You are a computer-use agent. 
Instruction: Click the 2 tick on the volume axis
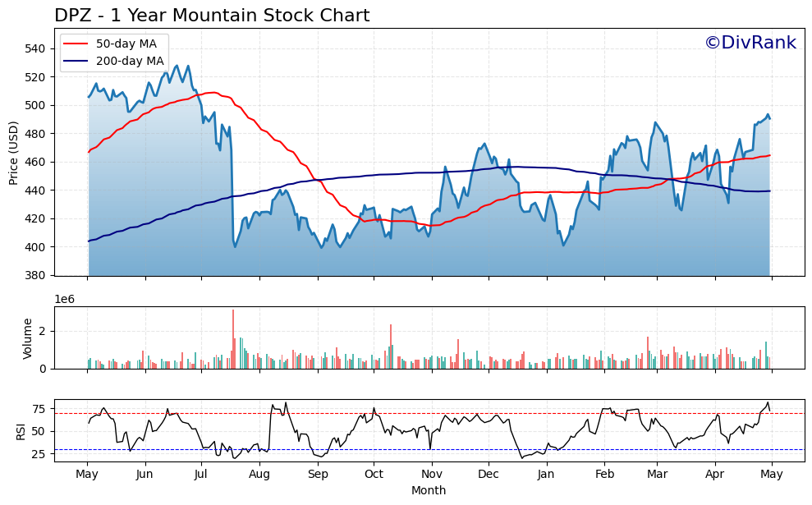point(43,332)
